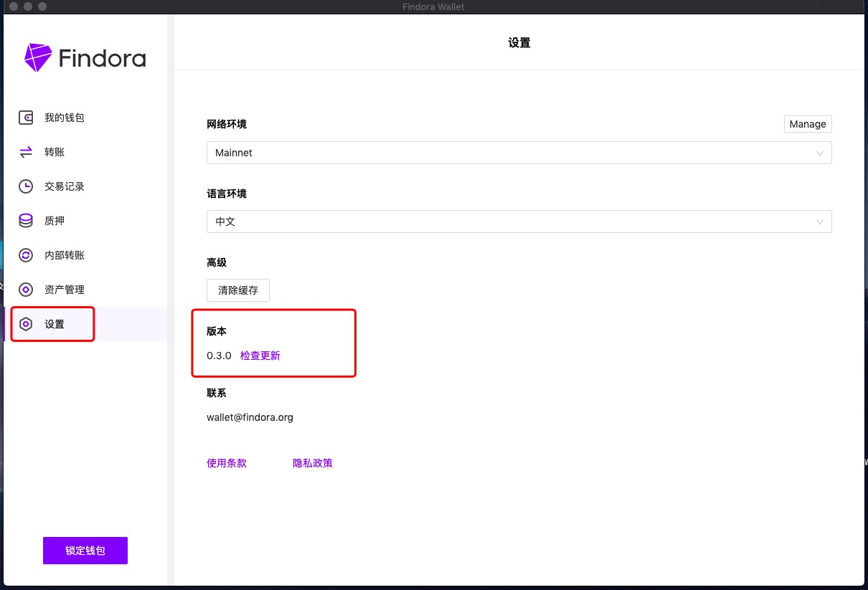Open the 交易记录 page
The width and height of the screenshot is (868, 590).
pyautogui.click(x=85, y=186)
